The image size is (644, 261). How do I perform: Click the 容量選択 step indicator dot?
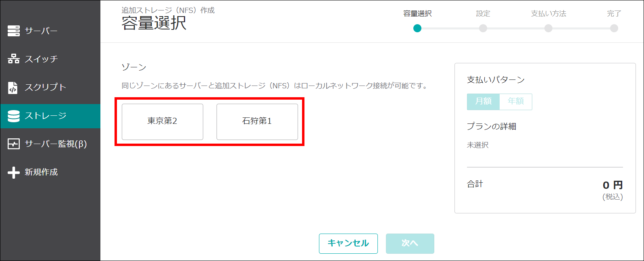pos(417,28)
